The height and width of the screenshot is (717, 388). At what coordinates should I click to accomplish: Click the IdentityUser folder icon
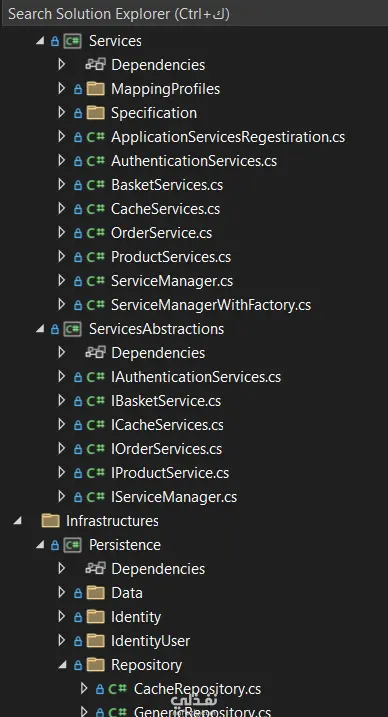96,641
